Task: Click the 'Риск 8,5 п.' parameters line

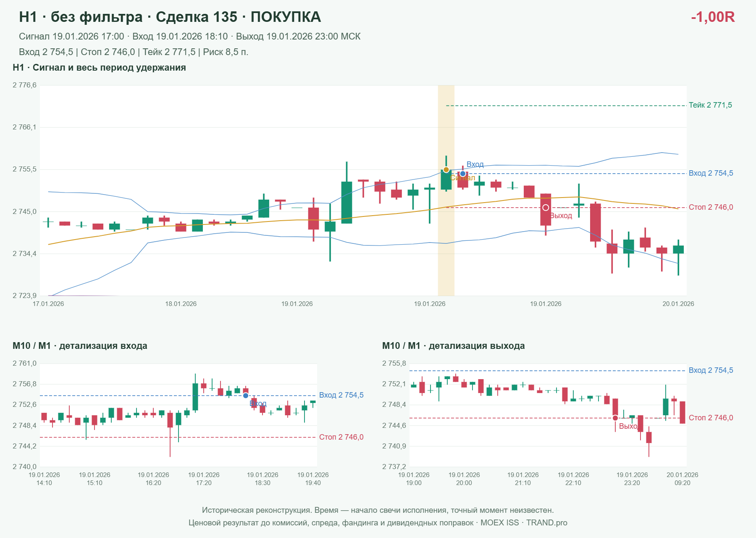Action: (x=134, y=52)
